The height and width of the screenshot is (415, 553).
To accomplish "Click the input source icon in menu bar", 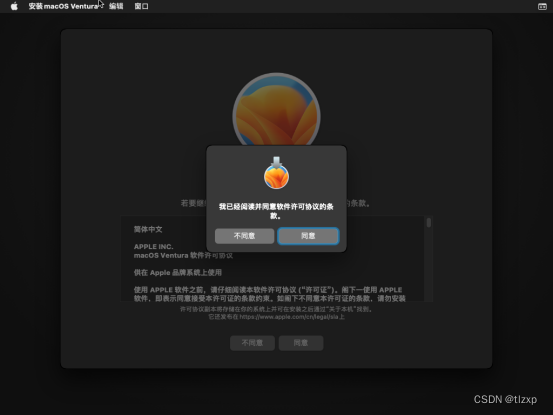I will click(x=542, y=6).
